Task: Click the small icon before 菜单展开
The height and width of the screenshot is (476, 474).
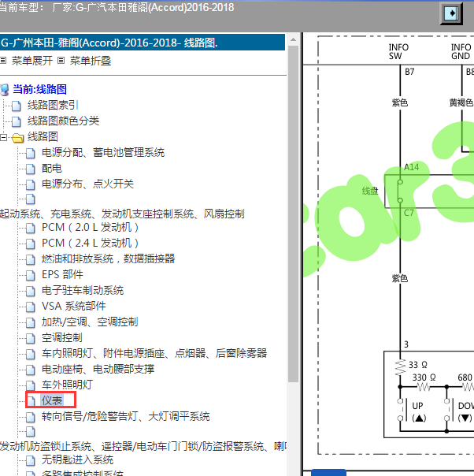Action: pos(3,61)
